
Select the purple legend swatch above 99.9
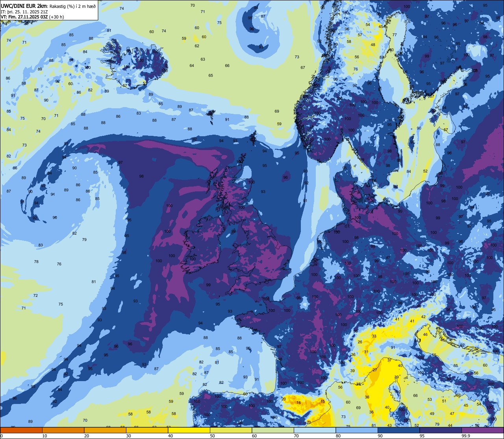point(483,430)
